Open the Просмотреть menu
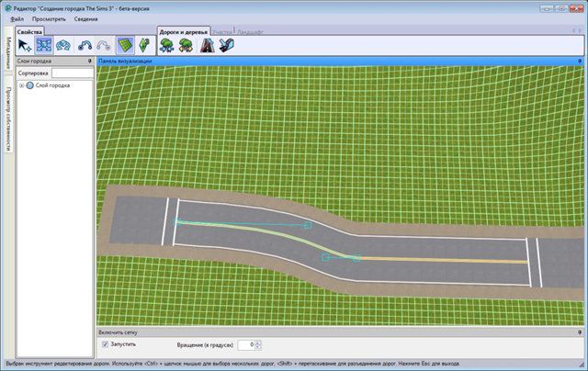This screenshot has height=371, width=588. pos(49,18)
